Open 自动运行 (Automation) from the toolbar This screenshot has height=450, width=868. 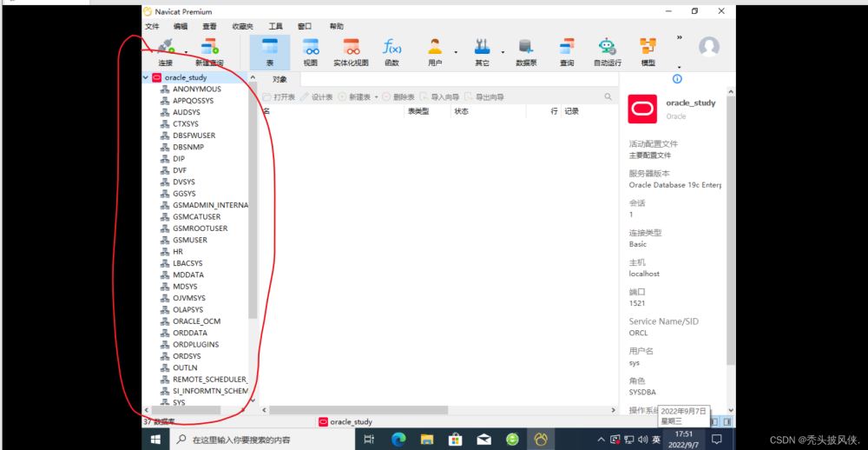(x=608, y=53)
